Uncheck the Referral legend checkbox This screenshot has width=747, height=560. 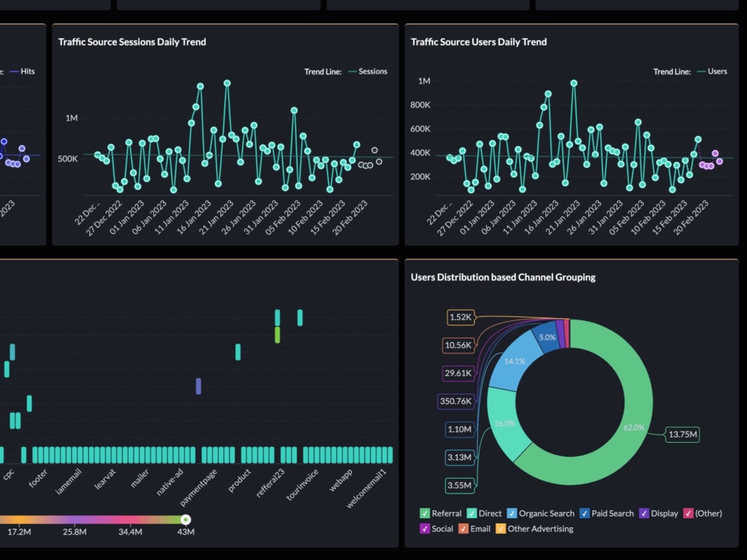424,514
